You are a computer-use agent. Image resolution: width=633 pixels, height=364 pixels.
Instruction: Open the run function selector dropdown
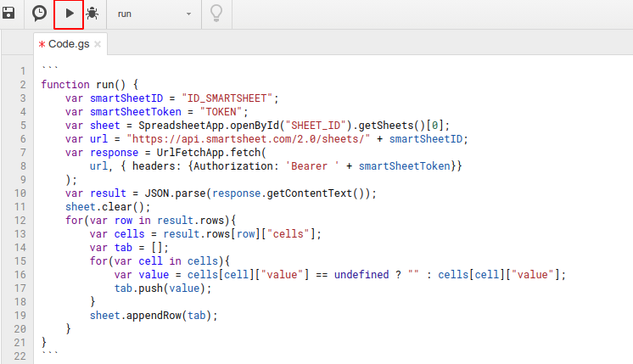tap(154, 14)
